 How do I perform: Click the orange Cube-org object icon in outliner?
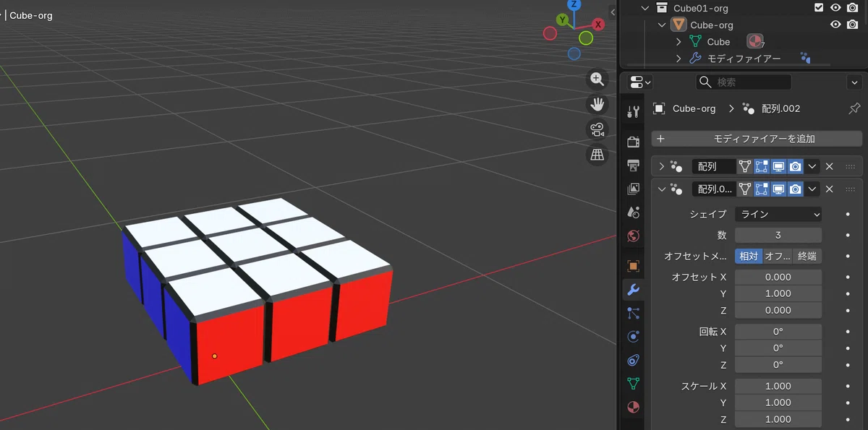[678, 25]
